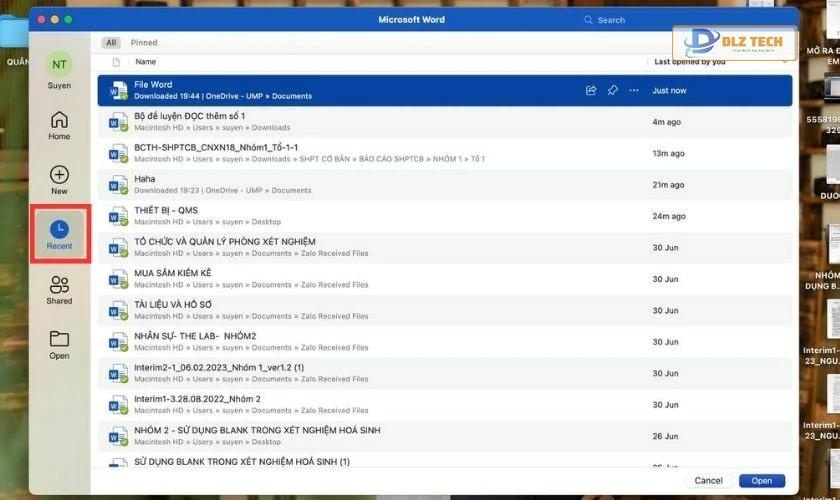
Task: Select TÀI LIỆU VÀ HỒ SƠ document
Action: pos(445,310)
